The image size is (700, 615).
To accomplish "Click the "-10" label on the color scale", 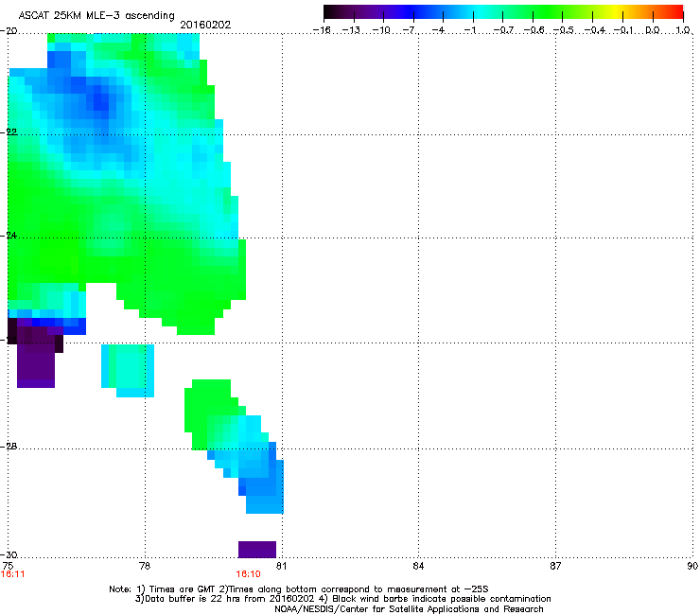I will click(x=381, y=30).
